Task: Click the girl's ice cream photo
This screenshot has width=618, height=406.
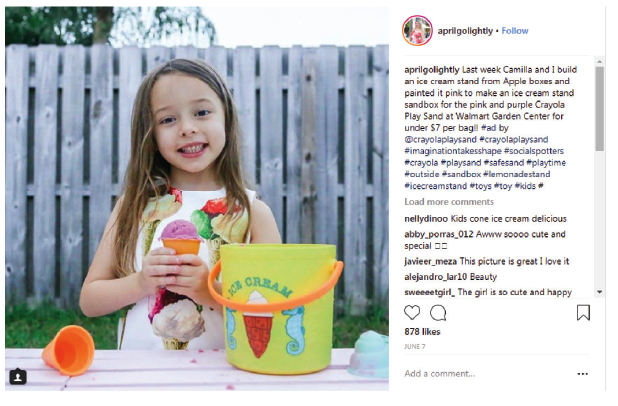Action: point(197,199)
